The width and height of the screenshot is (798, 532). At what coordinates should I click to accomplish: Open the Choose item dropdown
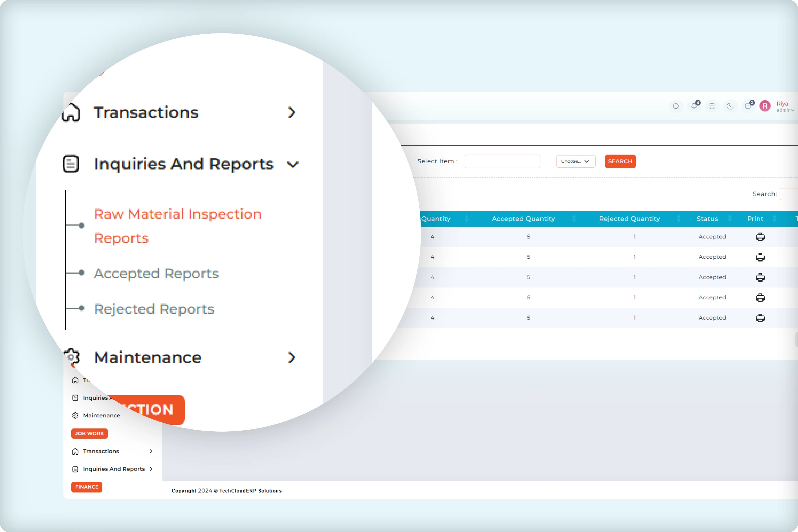[x=575, y=161]
